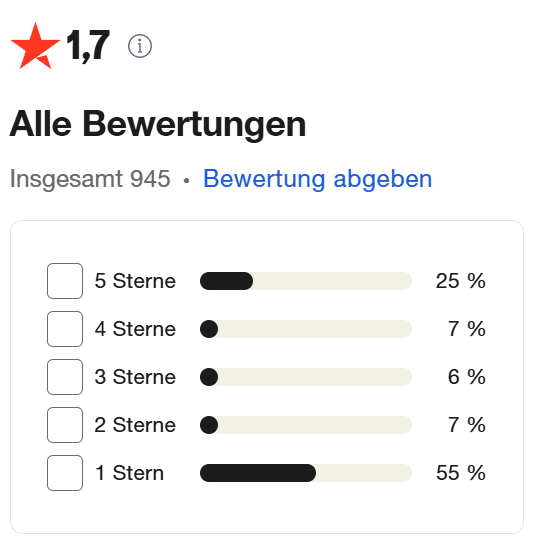Select the 2 Sterne checkbox
Viewport: 541px width, 550px height.
coord(65,425)
